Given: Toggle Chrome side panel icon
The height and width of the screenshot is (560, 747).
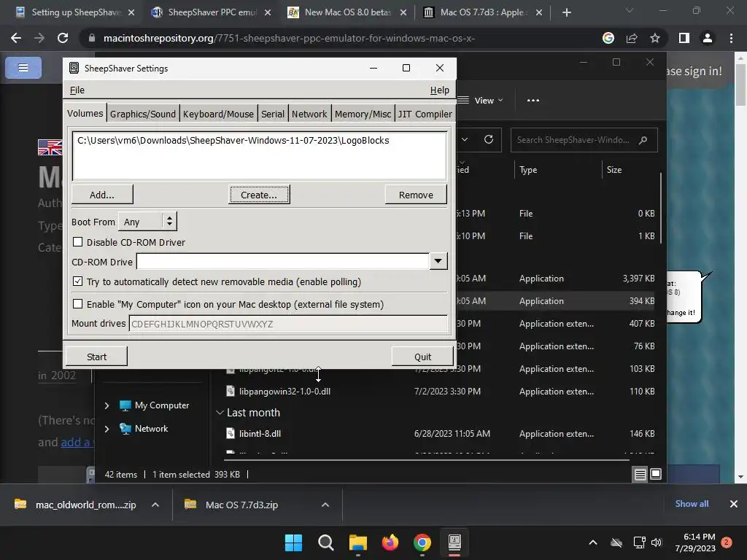Looking at the screenshot, I should (684, 38).
